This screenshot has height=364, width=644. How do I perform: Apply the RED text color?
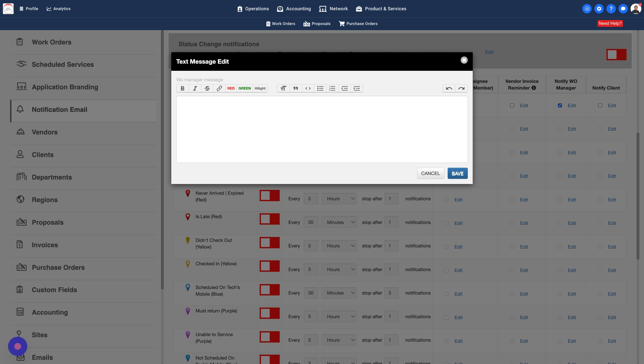point(231,88)
